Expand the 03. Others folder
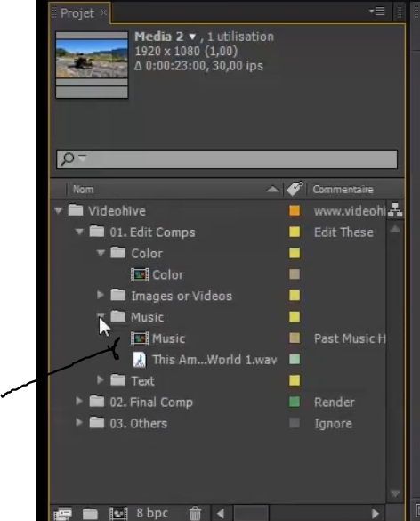This screenshot has width=420, height=521. coord(79,422)
